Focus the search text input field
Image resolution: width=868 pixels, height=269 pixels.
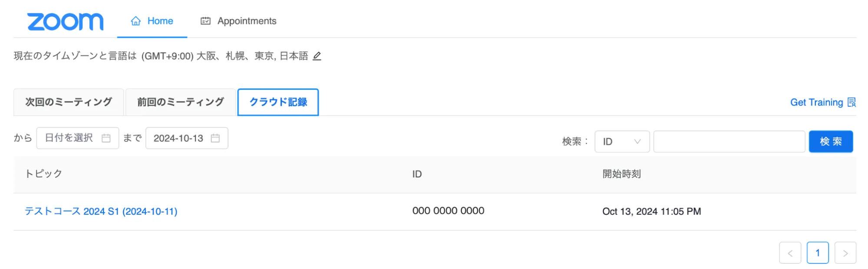[729, 141]
